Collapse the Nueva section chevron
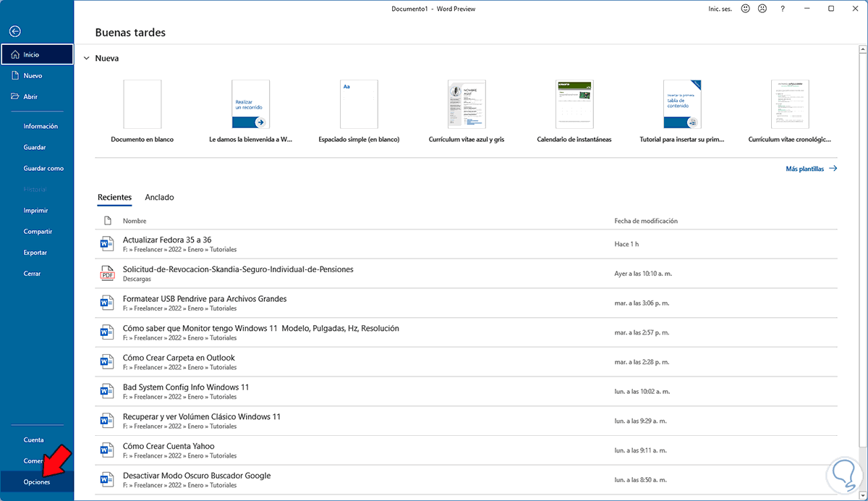868x501 pixels. 87,58
